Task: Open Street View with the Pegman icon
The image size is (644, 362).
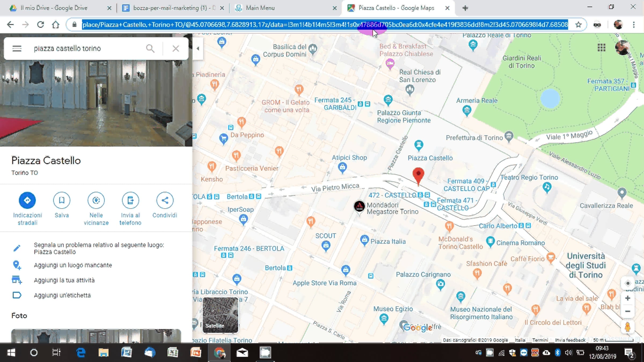Action: click(x=628, y=327)
